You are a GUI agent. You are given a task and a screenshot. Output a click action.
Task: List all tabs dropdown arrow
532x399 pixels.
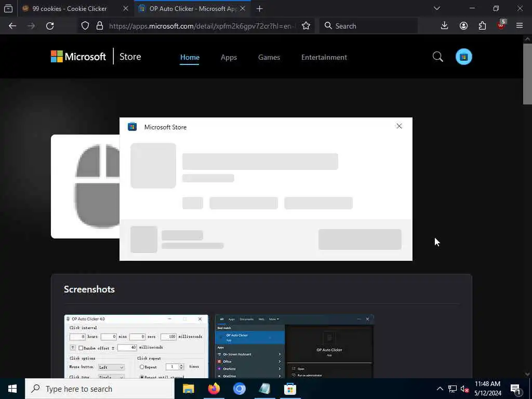[436, 8]
